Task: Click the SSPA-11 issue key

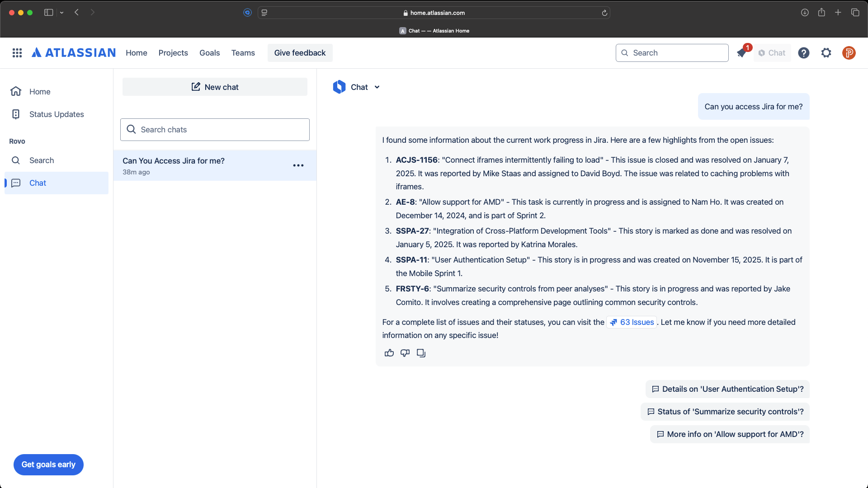Action: (412, 260)
